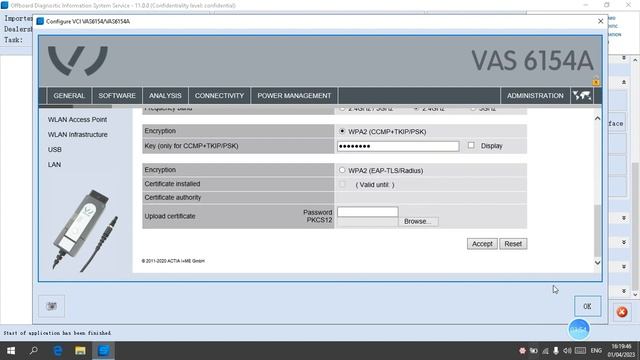This screenshot has height=360, width=640.
Task: Click Browse... to choose a PKCS12 file
Action: (x=418, y=221)
